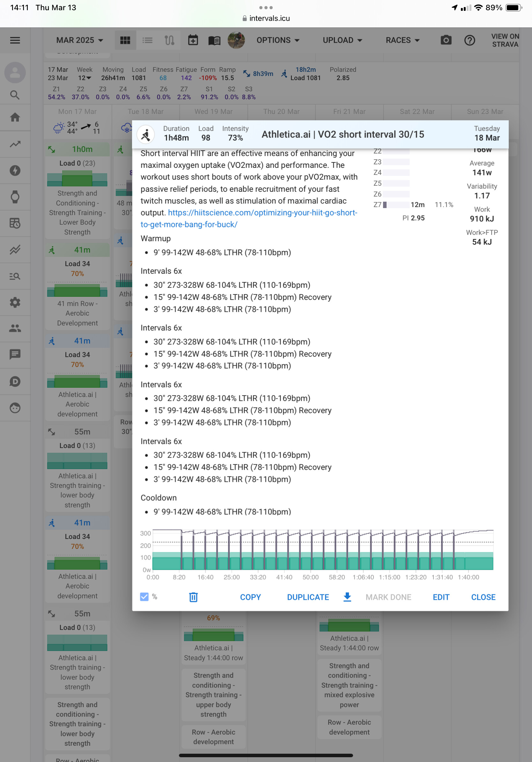Open Monday 41 min Row Aerobic Development
The width and height of the screenshot is (532, 762).
tap(77, 287)
